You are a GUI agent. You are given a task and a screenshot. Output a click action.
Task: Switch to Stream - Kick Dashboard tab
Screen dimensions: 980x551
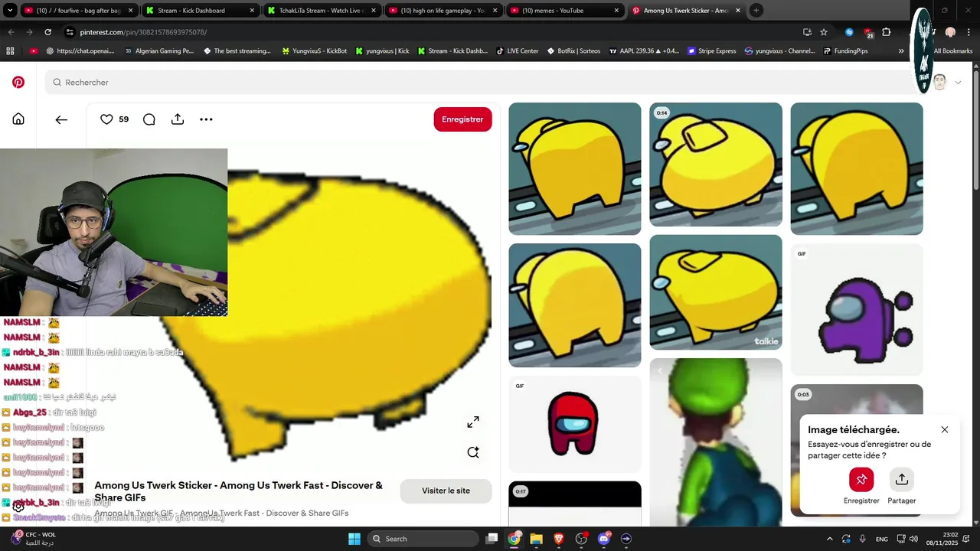201,11
